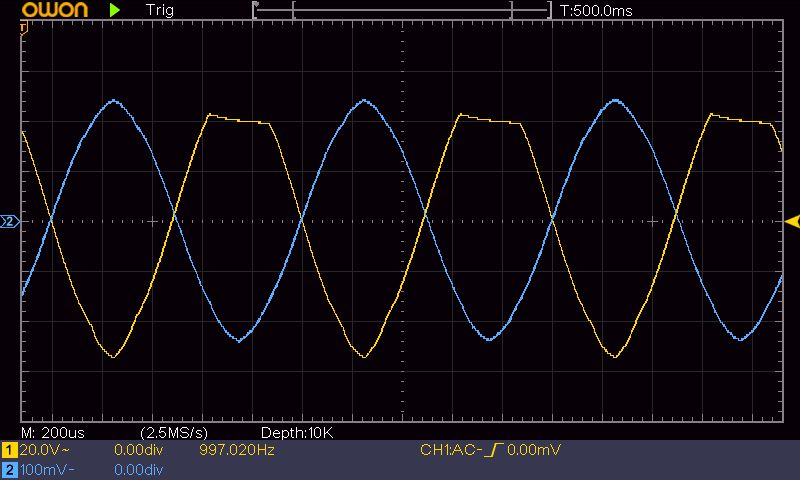Click the green run indicator triangle
Screen dimensions: 800x480
point(115,10)
